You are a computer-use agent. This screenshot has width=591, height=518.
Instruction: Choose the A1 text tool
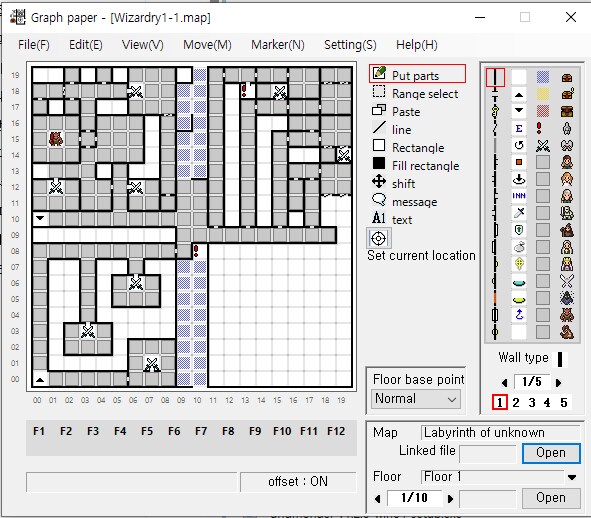[392, 219]
